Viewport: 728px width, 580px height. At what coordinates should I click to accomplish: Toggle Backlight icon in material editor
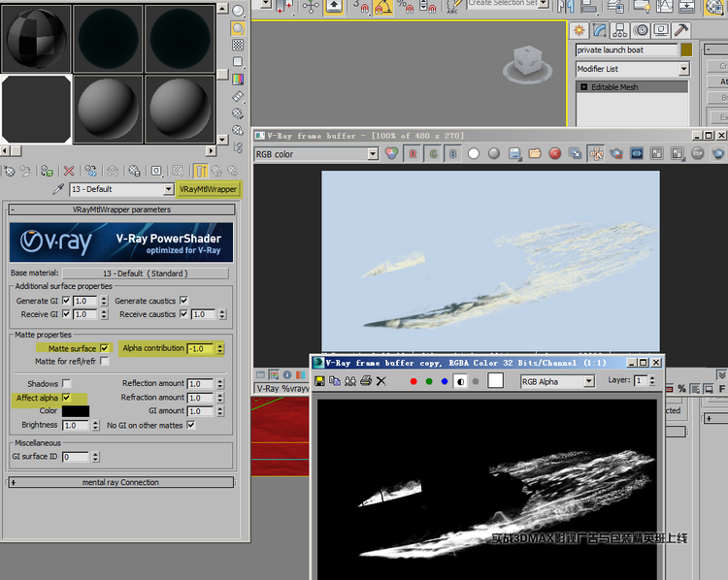(238, 28)
